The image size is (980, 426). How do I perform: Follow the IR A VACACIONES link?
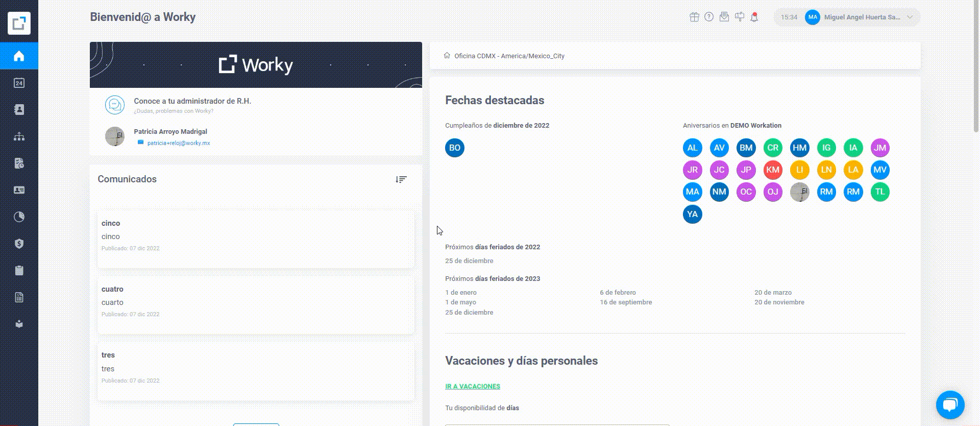473,387
